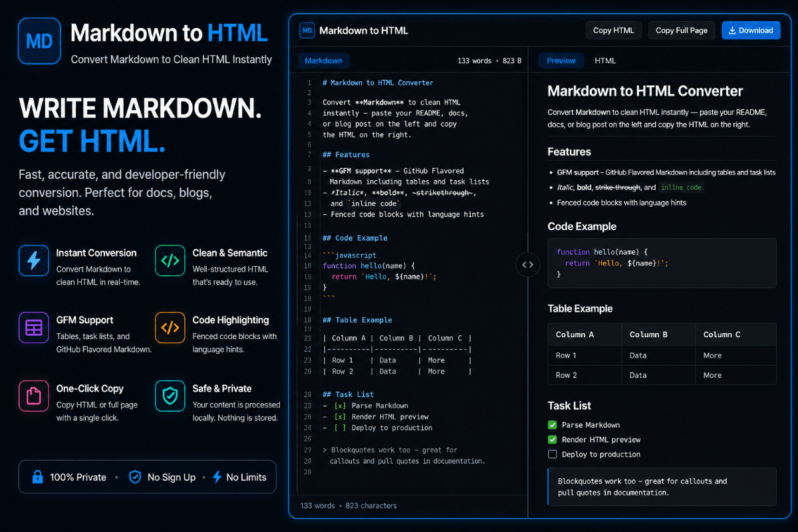
Task: Click the 'Safe & Private' feature title
Action: pyautogui.click(x=222, y=388)
